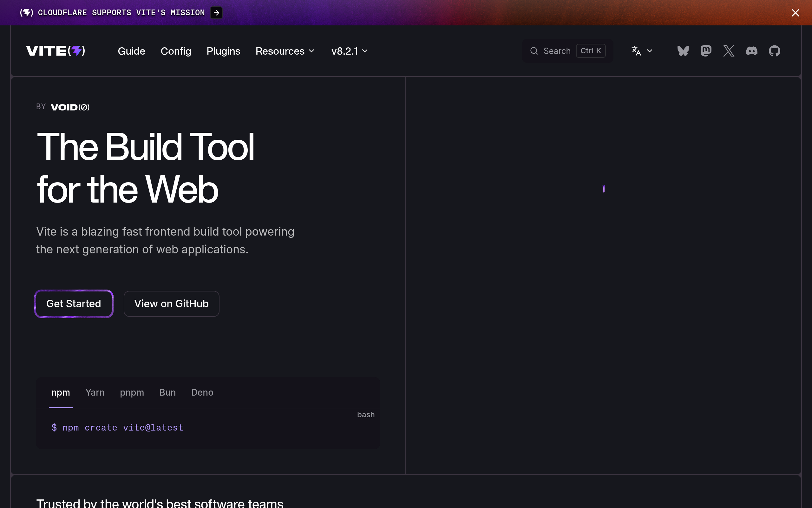Open the language selector chevron
Screen dimensions: 812x508
pos(650,51)
